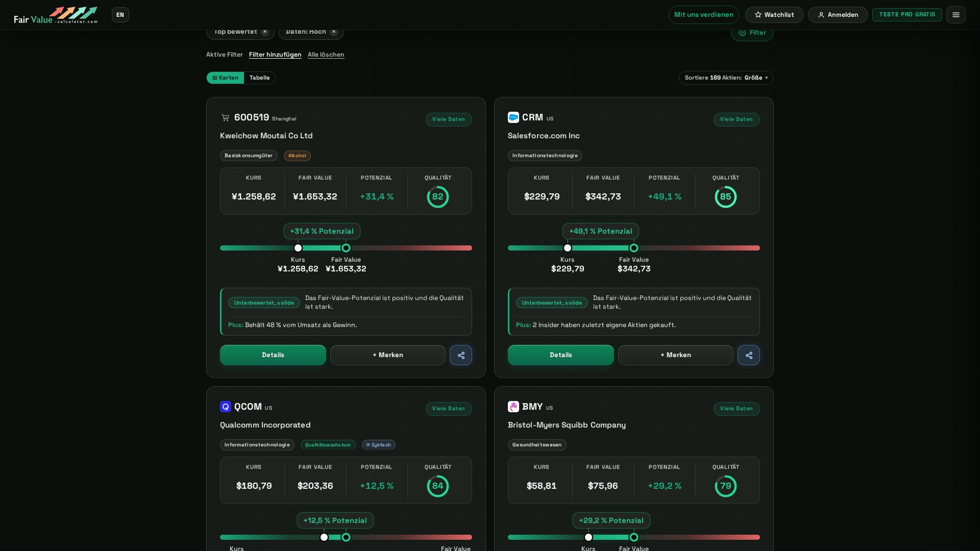
Task: Click Kurs marker on Bristol-Myers slider
Action: pyautogui.click(x=589, y=537)
